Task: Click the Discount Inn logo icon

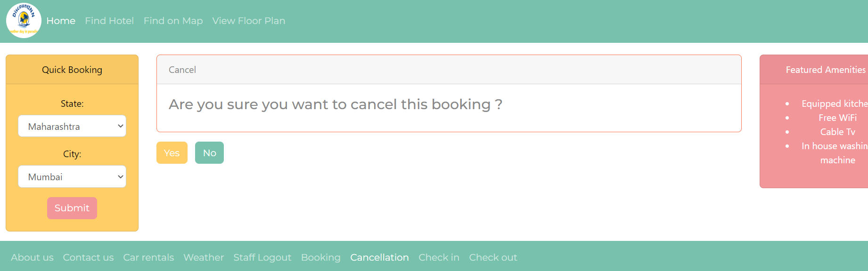Action: 24,21
